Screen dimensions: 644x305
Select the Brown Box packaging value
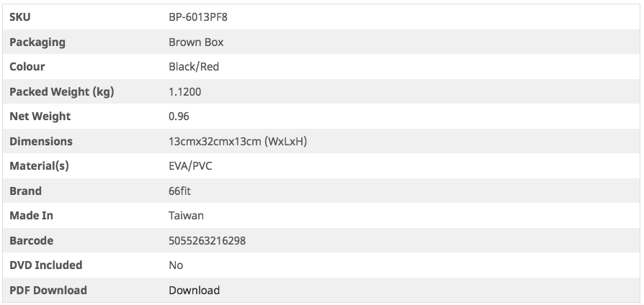tap(196, 42)
